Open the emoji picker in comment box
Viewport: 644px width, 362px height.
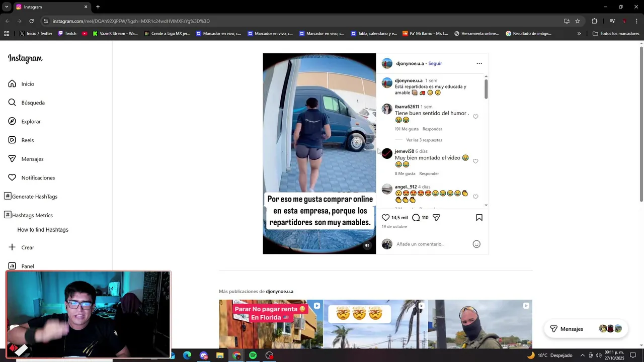(476, 244)
